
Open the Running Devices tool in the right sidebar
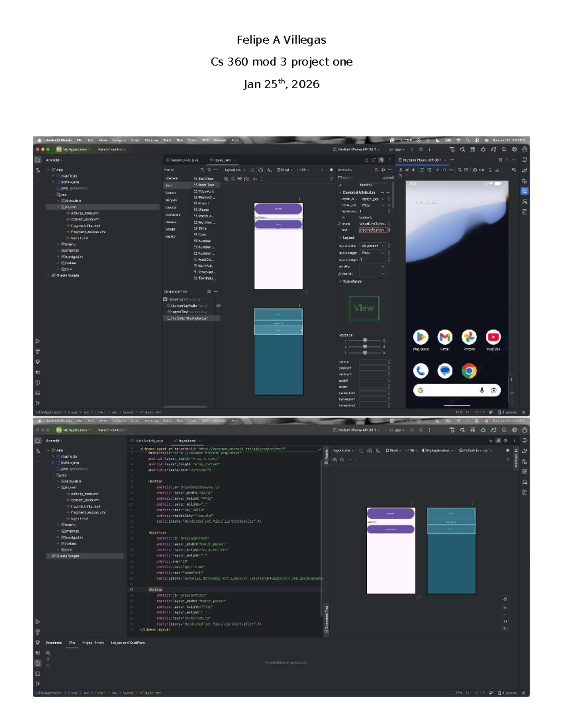click(524, 191)
